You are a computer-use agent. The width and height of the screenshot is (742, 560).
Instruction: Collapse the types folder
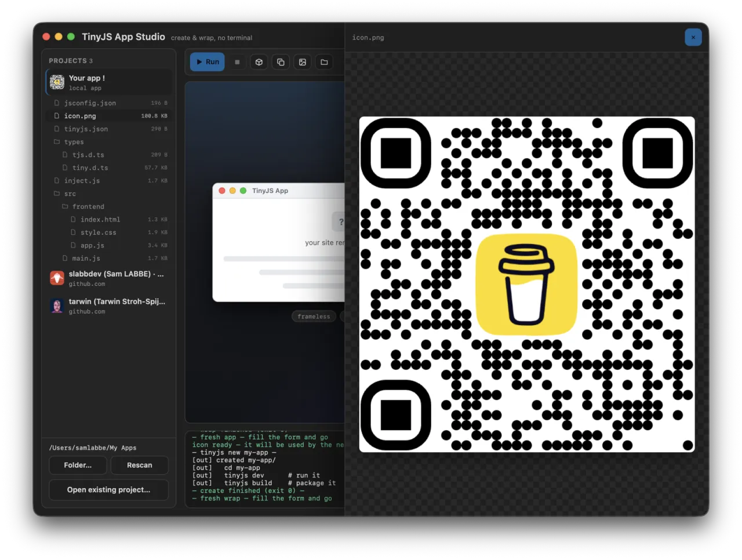(109, 142)
